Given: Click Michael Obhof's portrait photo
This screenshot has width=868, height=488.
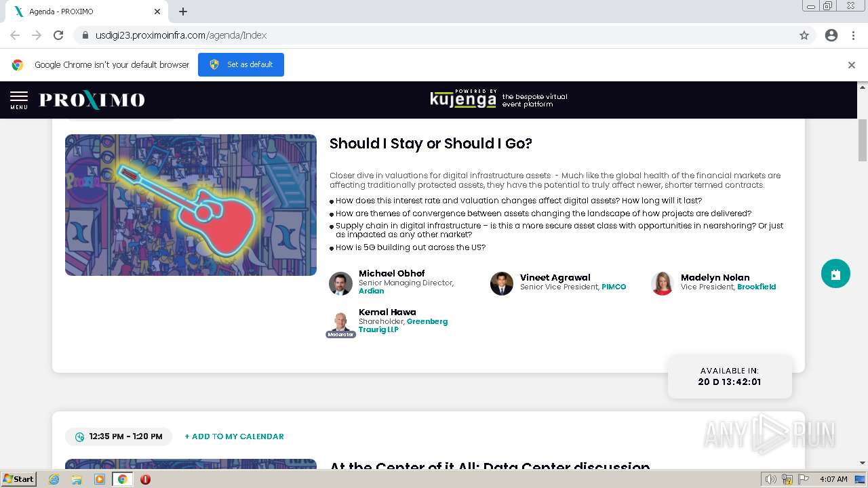Looking at the screenshot, I should point(341,283).
